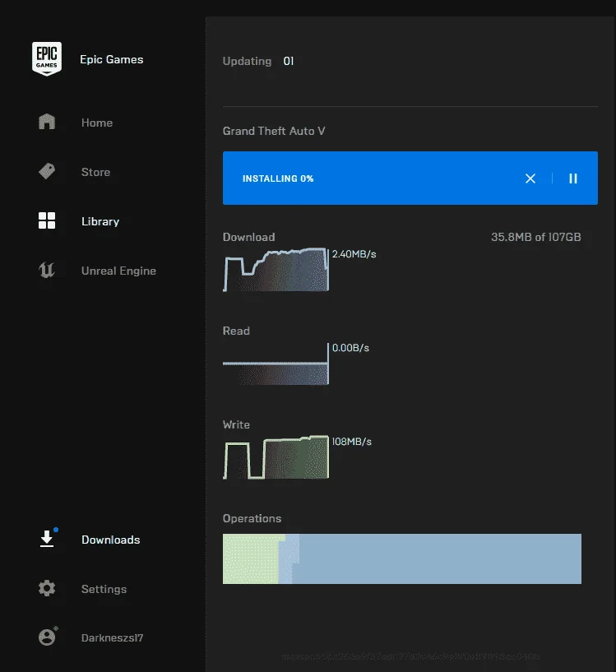Click the 'Write' section label
The height and width of the screenshot is (672, 616).
click(x=236, y=424)
